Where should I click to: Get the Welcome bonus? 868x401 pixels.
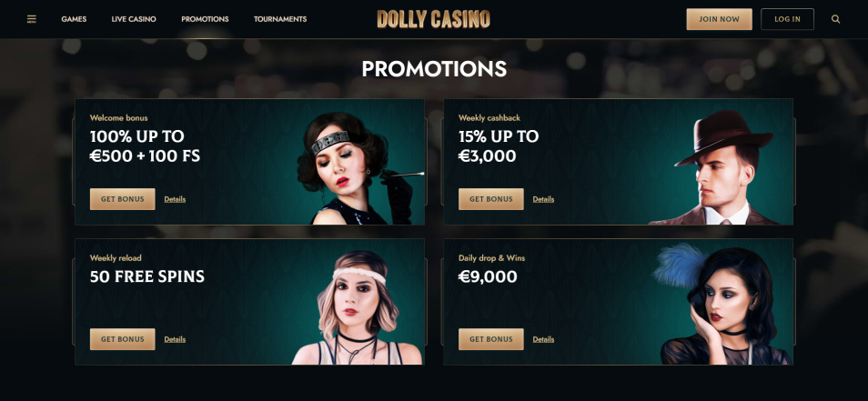122,199
